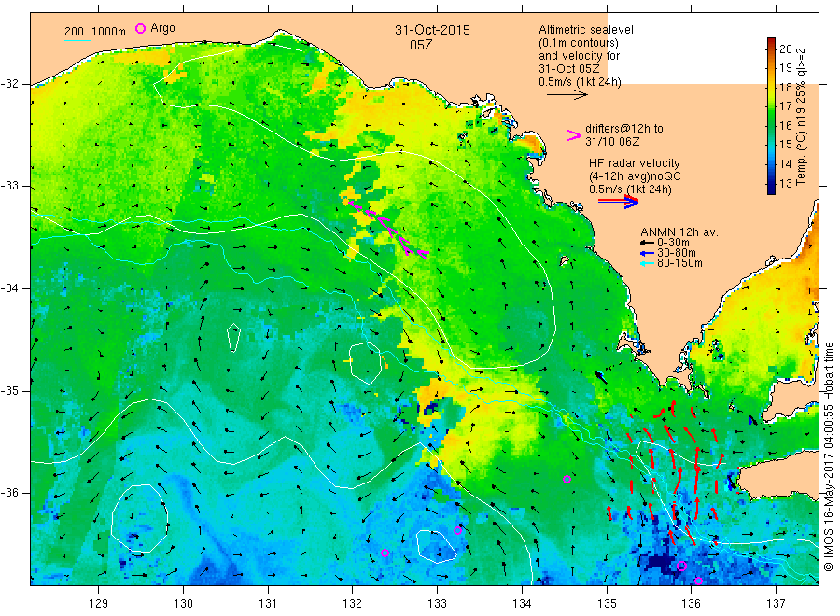840x616 pixels.
Task: Click the '(4-12h avg)noQC' text
Action: tap(635, 176)
